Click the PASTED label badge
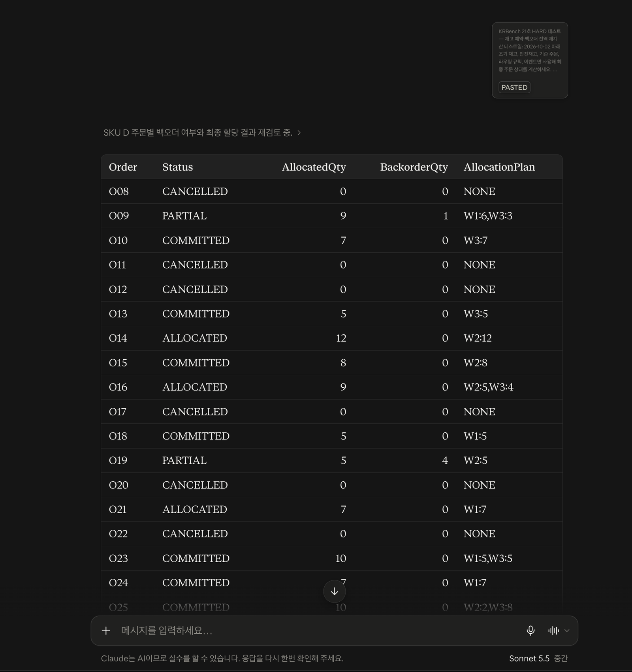632x672 pixels. [x=514, y=87]
